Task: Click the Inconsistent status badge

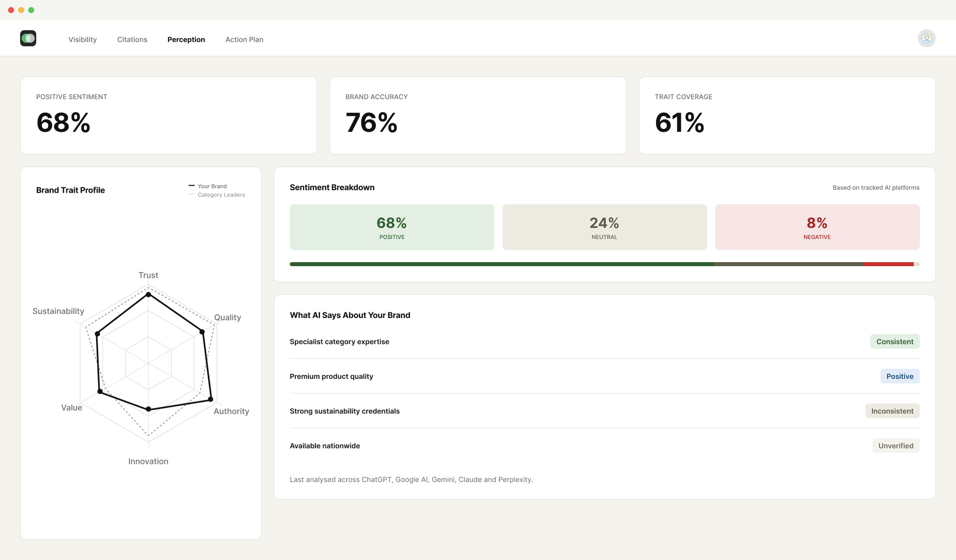Action: [892, 411]
